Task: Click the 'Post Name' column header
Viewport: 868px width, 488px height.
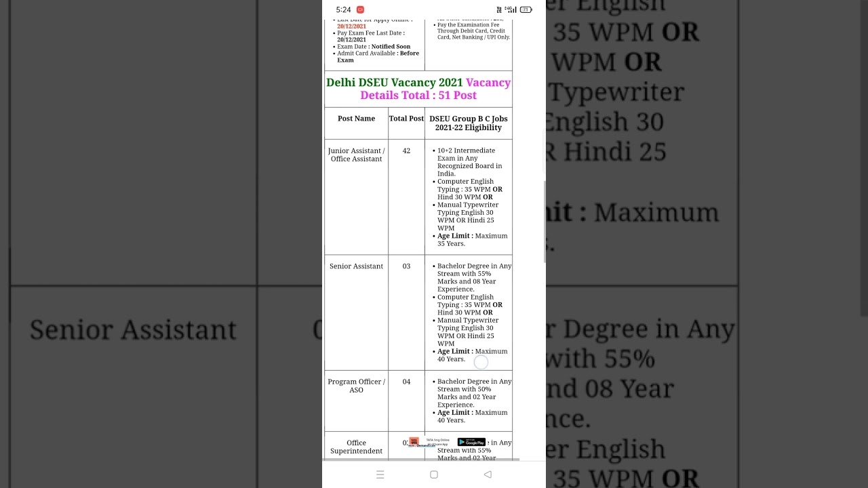Action: pyautogui.click(x=356, y=119)
